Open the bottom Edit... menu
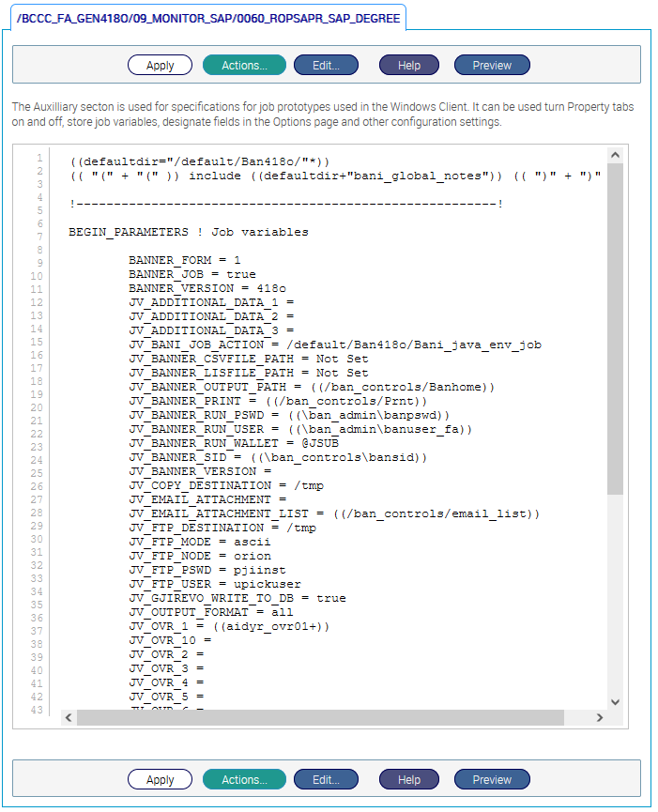The height and width of the screenshot is (812, 658). pyautogui.click(x=326, y=780)
